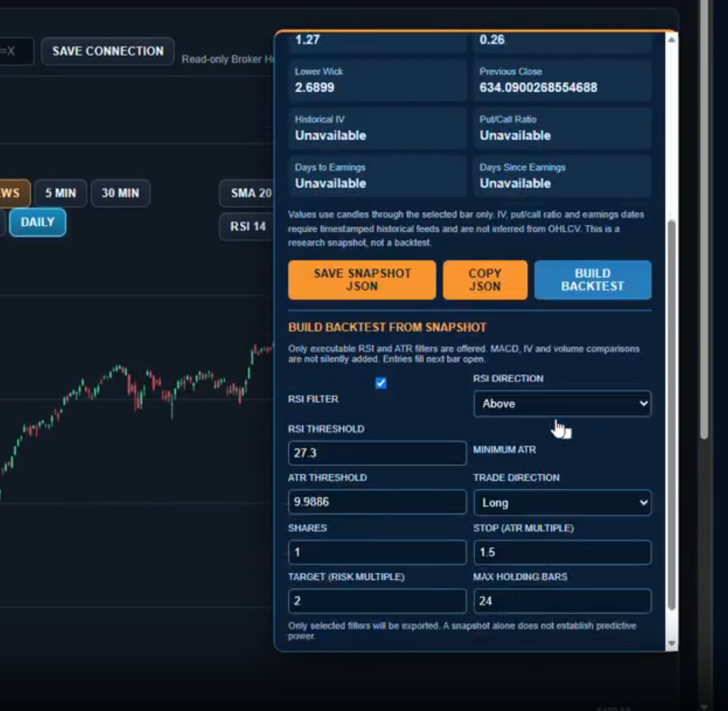Focus the RSI THRESHOLD input field
Screen dimensions: 728x711
coord(377,452)
